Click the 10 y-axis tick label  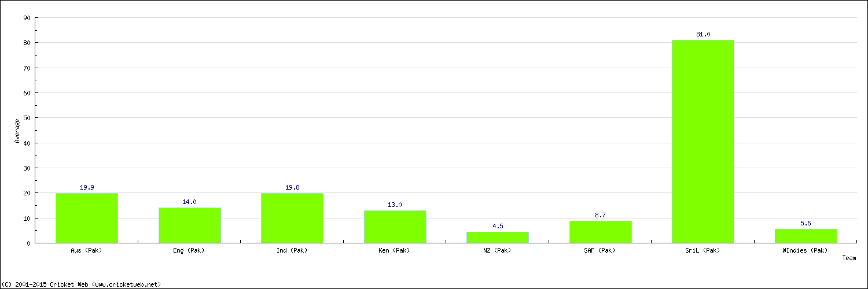coord(27,218)
